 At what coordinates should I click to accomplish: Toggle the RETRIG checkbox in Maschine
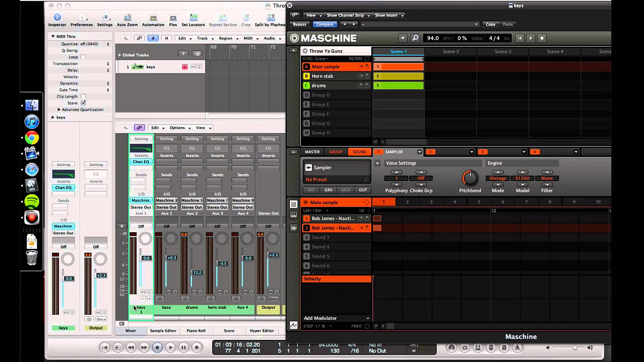tap(367, 59)
